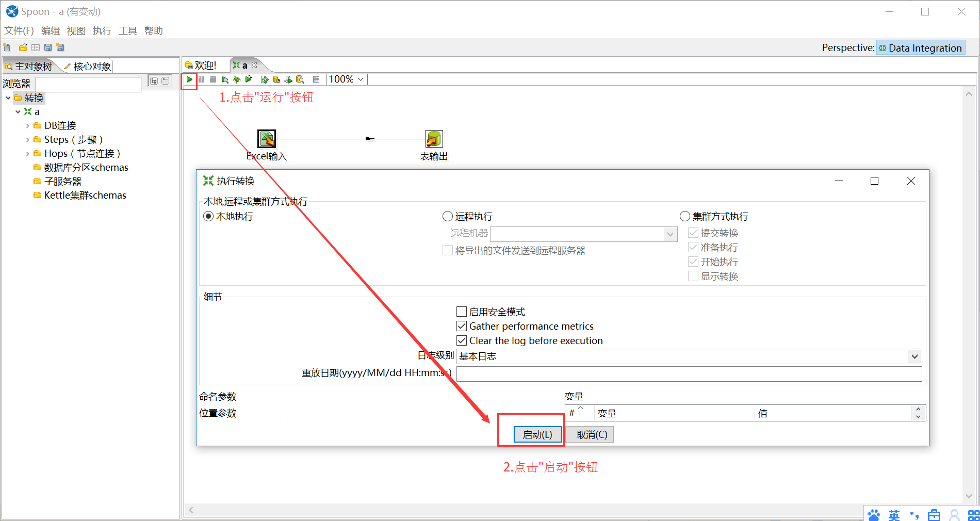Open the 工具 menu
980x521 pixels.
(128, 30)
